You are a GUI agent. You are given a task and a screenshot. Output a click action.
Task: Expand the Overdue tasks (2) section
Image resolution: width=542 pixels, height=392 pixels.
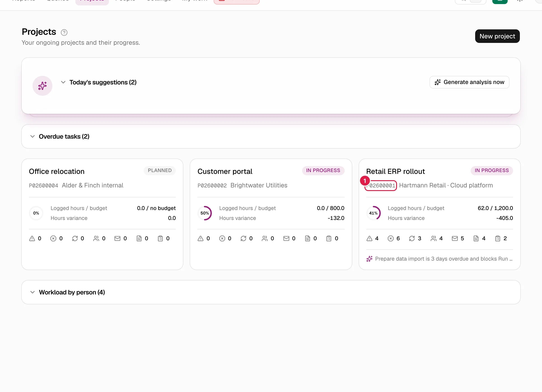271,136
